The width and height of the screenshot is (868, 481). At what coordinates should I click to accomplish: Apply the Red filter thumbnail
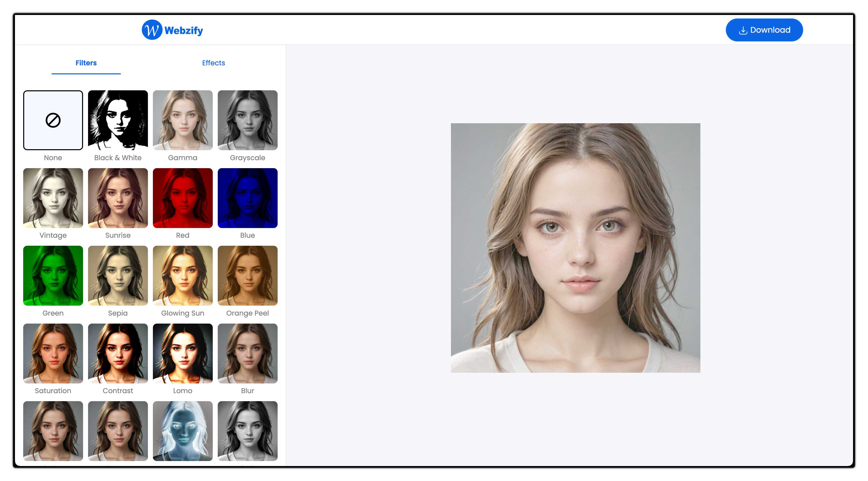click(x=183, y=198)
